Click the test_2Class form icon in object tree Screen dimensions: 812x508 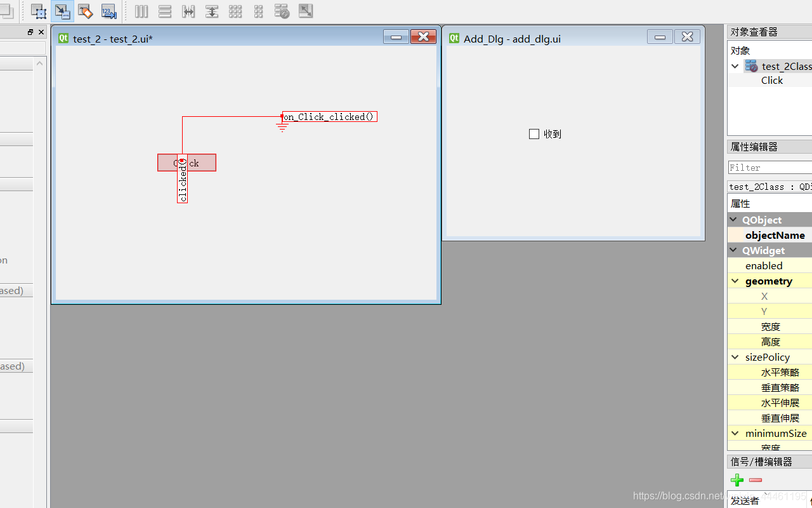(751, 66)
